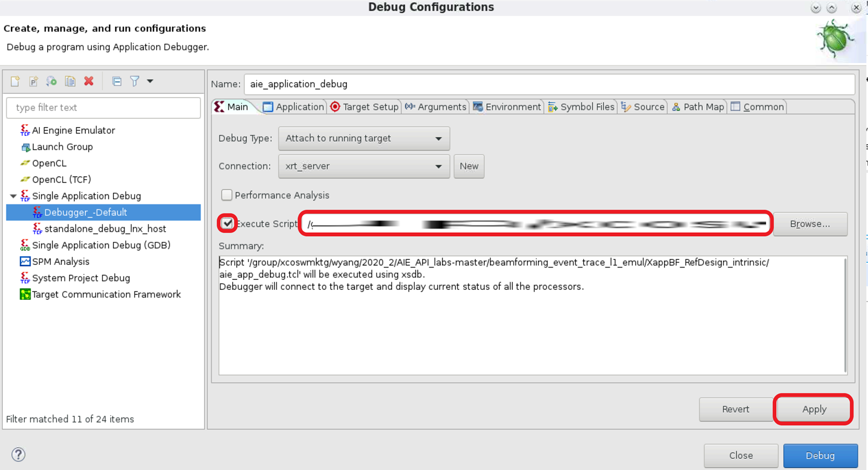Select standalone_debug_lnx_host configuration
The width and height of the screenshot is (868, 470).
coord(105,229)
